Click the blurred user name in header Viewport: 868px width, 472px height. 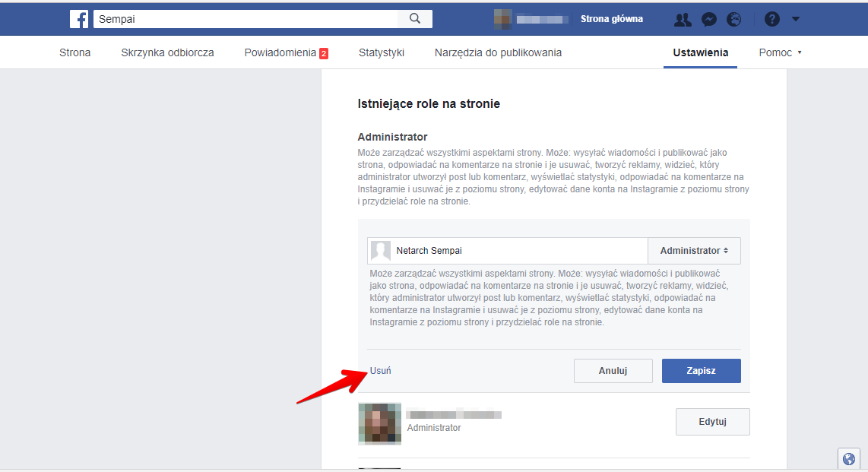[543, 19]
